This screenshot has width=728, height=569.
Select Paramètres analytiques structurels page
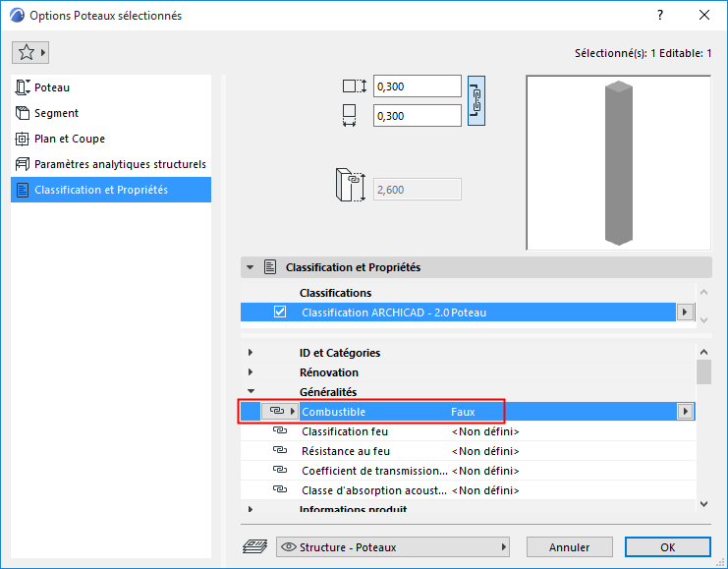pos(120,164)
